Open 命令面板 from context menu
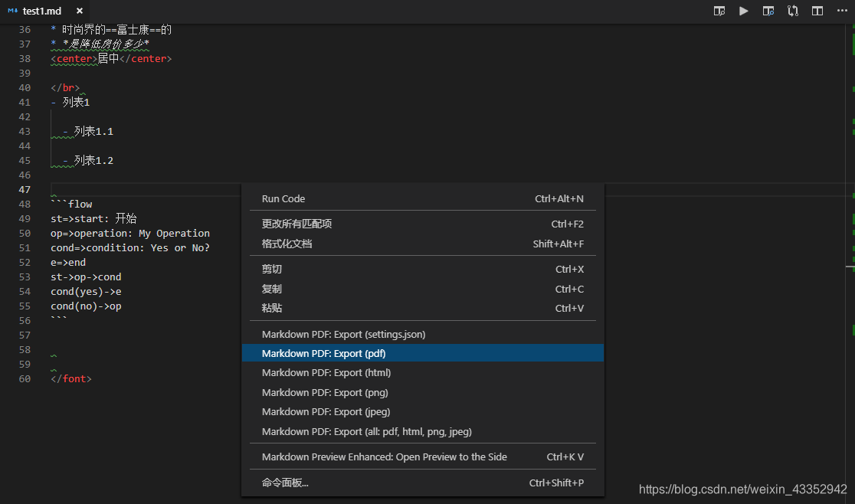This screenshot has height=504, width=855. pos(423,483)
